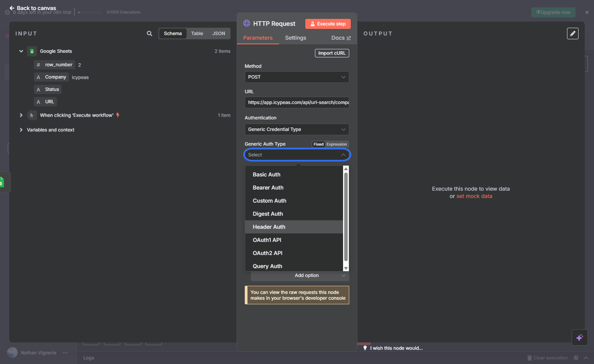Click the Google Sheets node icon
The height and width of the screenshot is (364, 594).
click(x=32, y=51)
